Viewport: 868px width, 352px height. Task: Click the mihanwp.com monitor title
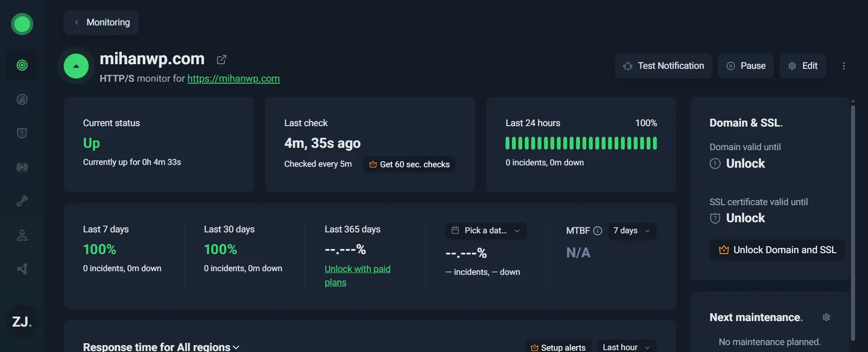tap(152, 59)
